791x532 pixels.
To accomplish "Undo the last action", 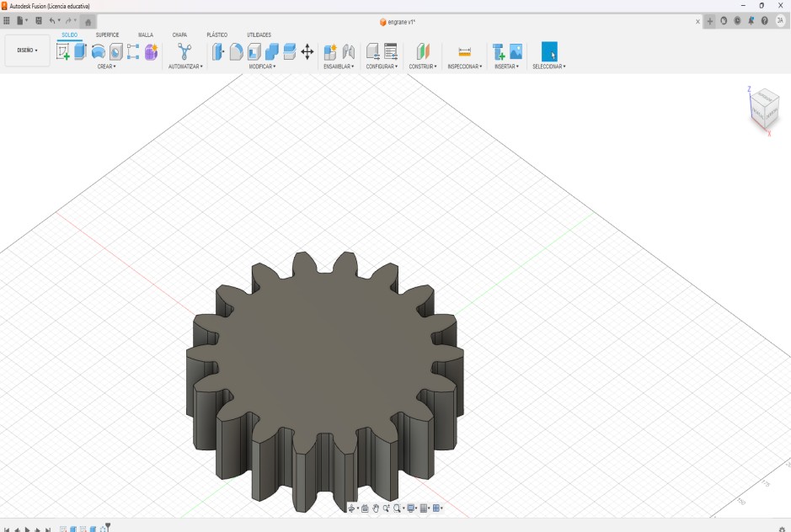I will (x=52, y=21).
